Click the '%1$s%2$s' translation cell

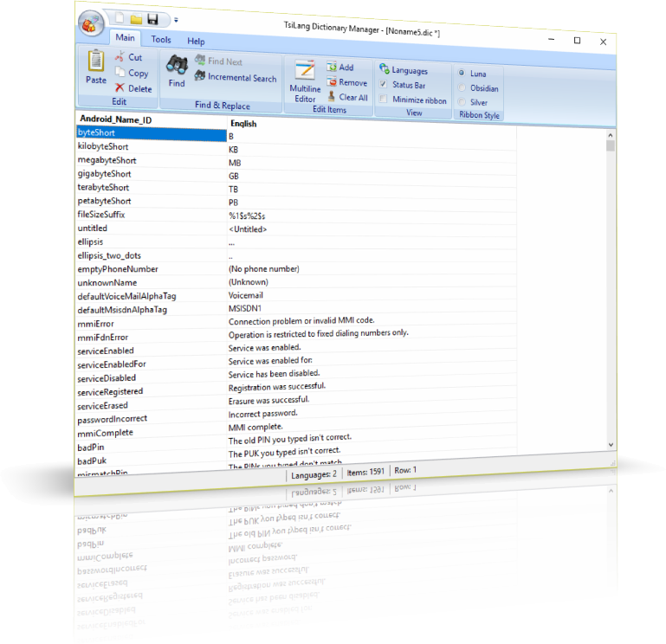(x=372, y=216)
